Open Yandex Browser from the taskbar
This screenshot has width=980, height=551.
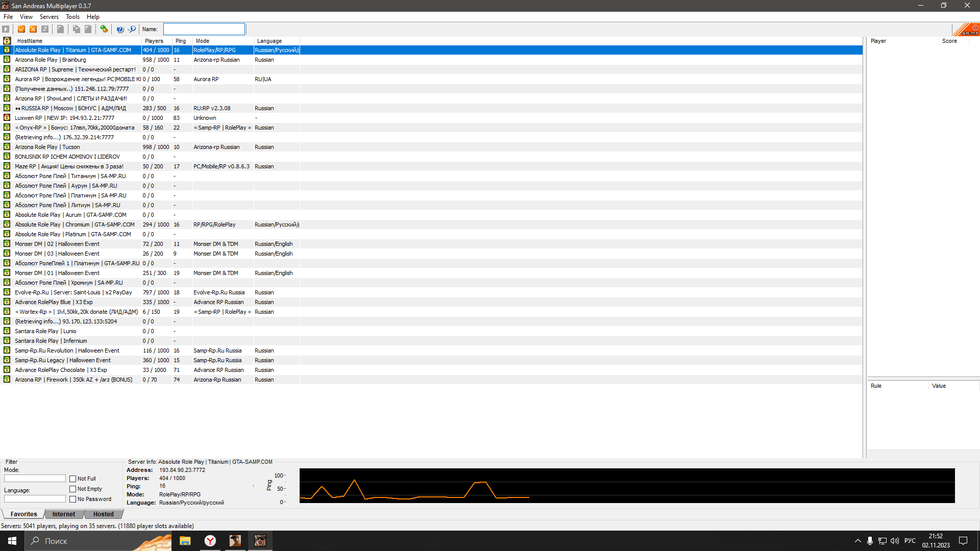tap(210, 541)
